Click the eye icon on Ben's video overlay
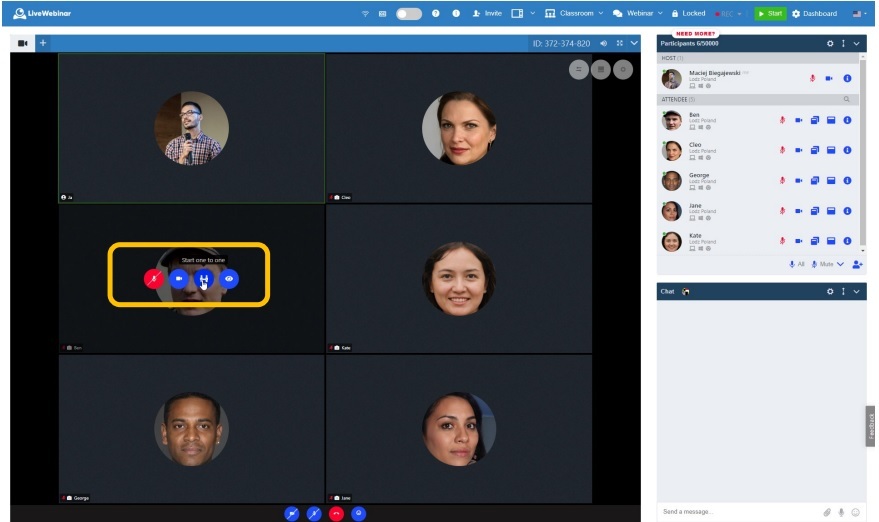Image resolution: width=879 pixels, height=522 pixels. pyautogui.click(x=229, y=279)
